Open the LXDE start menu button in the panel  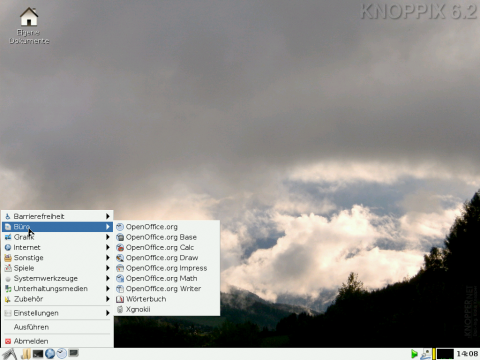pos(9,354)
